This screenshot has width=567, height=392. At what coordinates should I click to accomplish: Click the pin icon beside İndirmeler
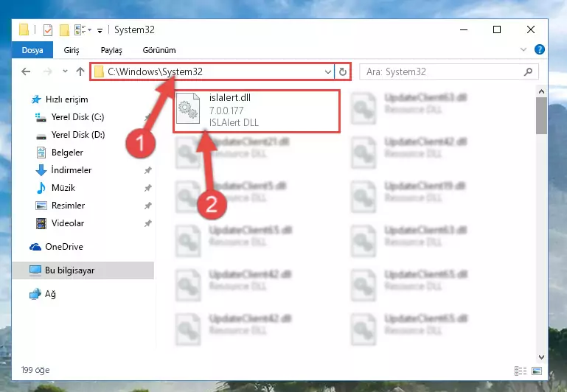pos(148,170)
